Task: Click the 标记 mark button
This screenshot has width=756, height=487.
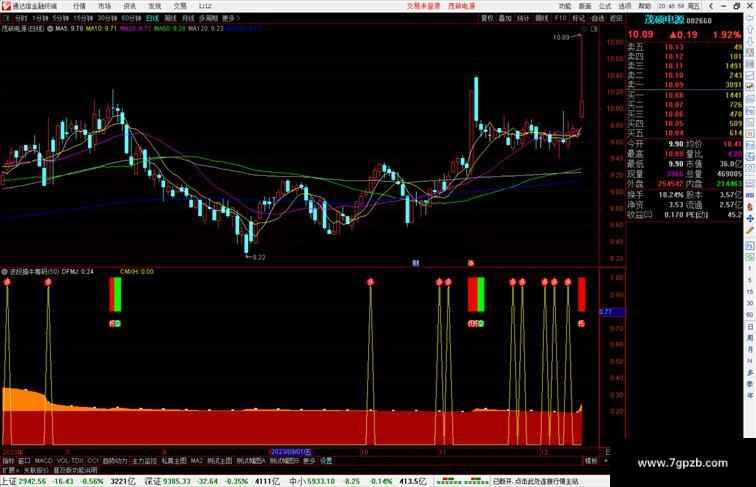Action: click(578, 18)
